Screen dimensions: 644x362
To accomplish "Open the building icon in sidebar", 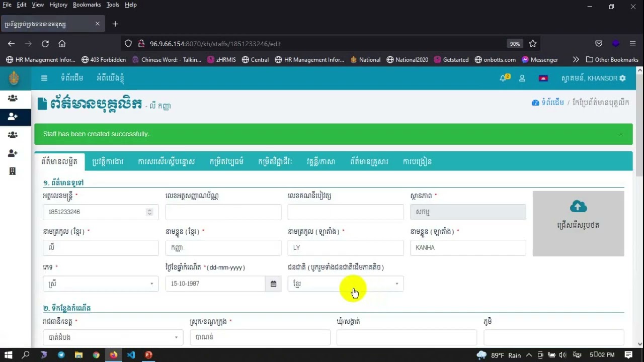I will click(13, 171).
